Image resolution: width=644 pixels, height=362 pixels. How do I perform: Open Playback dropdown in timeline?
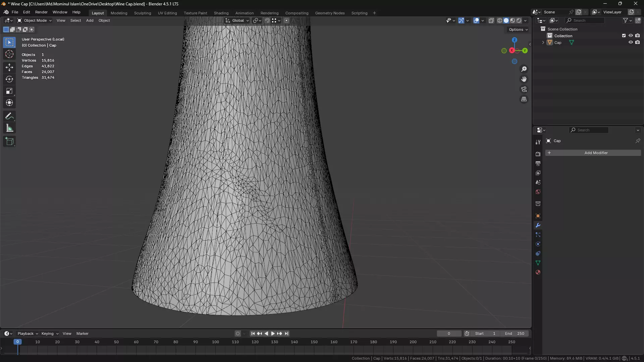tap(28, 334)
